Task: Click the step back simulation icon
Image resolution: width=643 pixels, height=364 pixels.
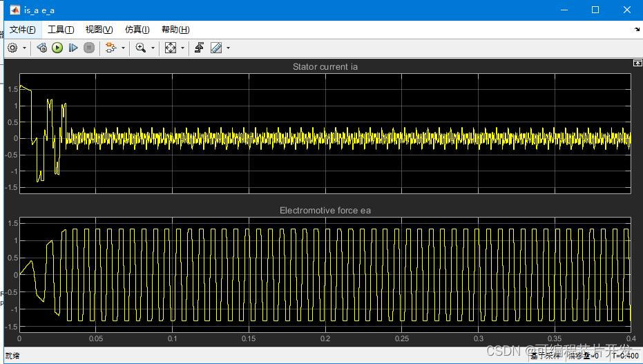Action: pyautogui.click(x=42, y=48)
